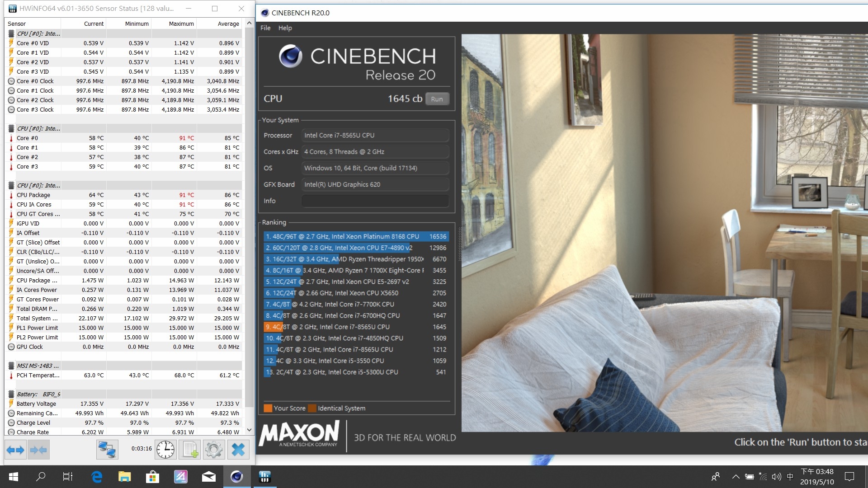
Task: Open Windows search from the taskbar
Action: pos(41,477)
